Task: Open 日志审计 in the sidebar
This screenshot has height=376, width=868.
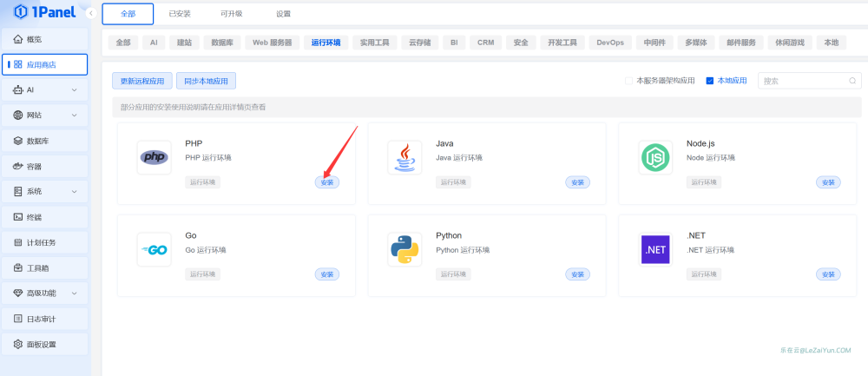Action: pos(45,319)
